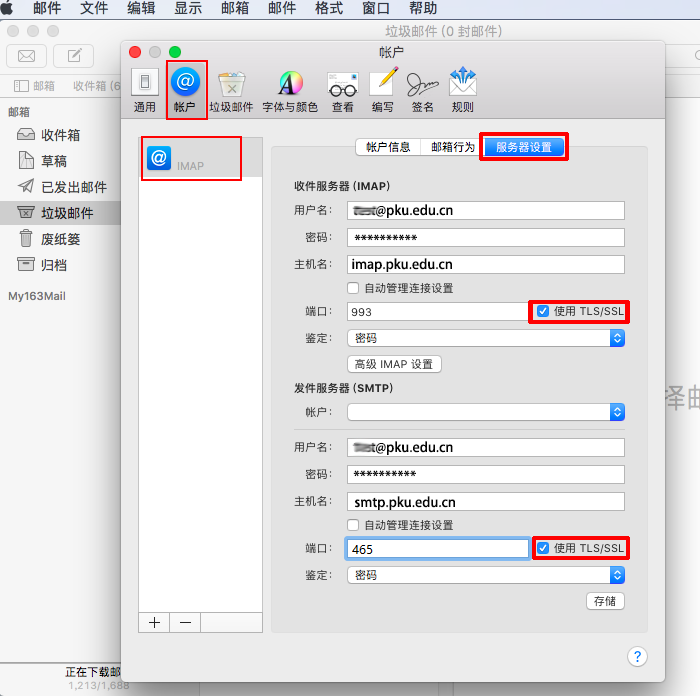Switch to the 邮箱行为 tab
700x696 pixels.
pyautogui.click(x=452, y=147)
